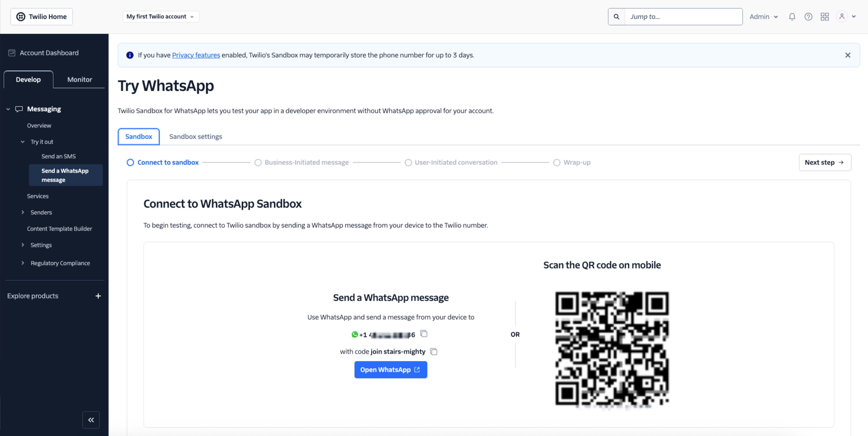868x436 pixels.
Task: Focus the Jump to search field
Action: click(683, 17)
